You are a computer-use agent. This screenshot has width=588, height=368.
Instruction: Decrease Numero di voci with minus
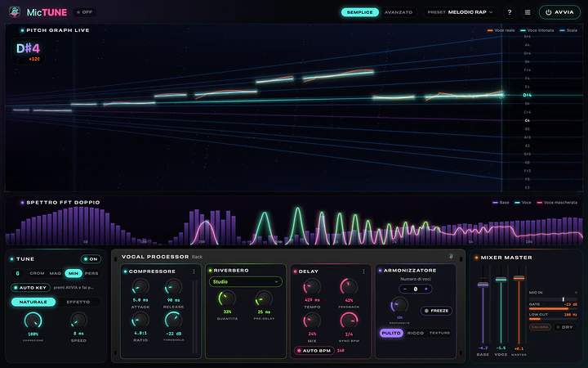click(x=405, y=289)
